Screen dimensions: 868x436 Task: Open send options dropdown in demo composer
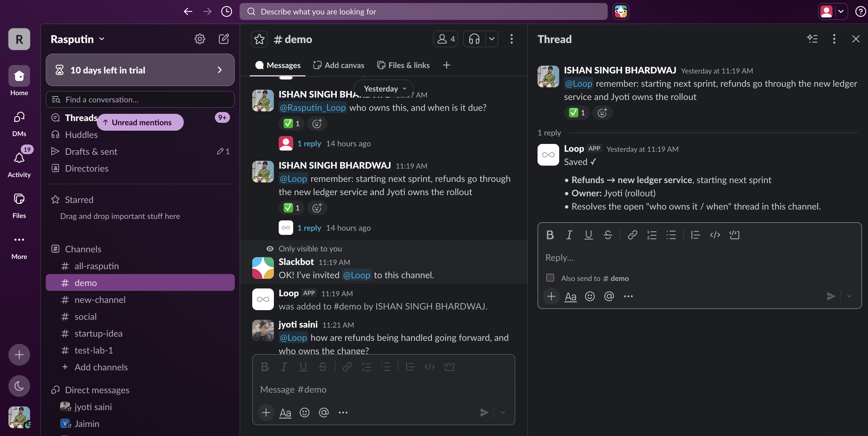pos(503,413)
